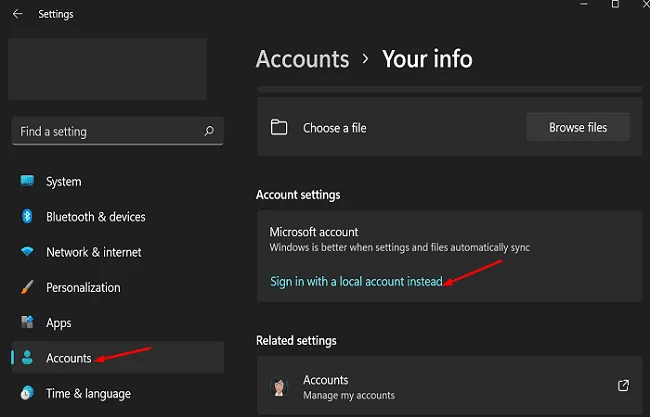Click the Network wifi icon
The height and width of the screenshot is (417, 650).
(x=27, y=251)
